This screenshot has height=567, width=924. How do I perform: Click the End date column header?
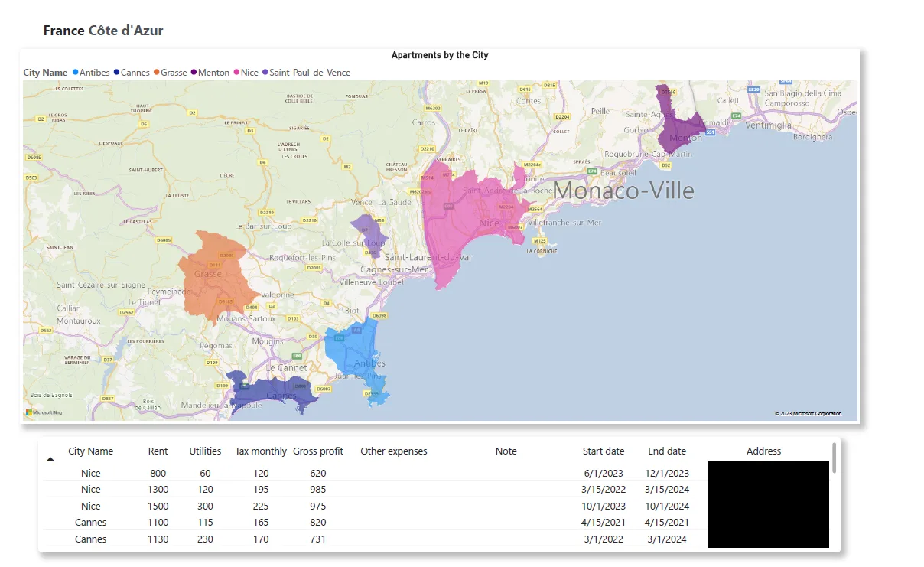click(667, 451)
